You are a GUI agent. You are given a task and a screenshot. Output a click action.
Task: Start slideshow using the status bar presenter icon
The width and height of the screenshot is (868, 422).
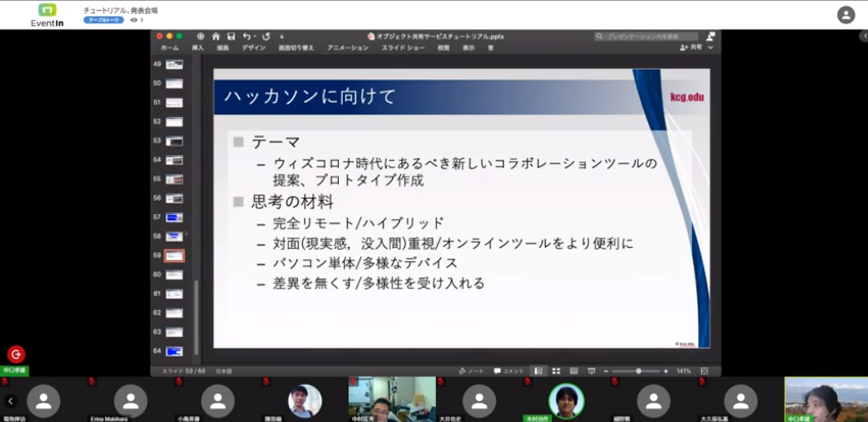point(591,371)
